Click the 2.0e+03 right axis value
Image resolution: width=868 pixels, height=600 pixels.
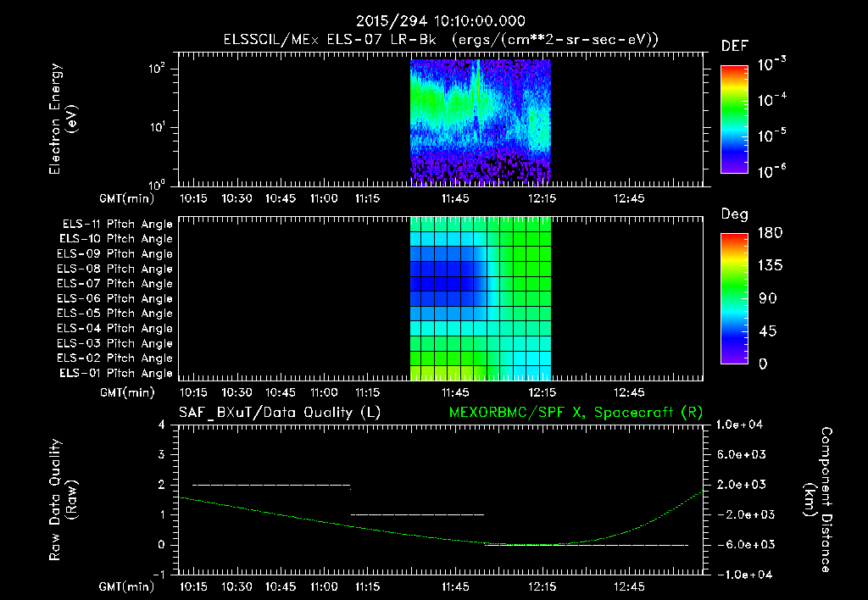click(x=741, y=485)
